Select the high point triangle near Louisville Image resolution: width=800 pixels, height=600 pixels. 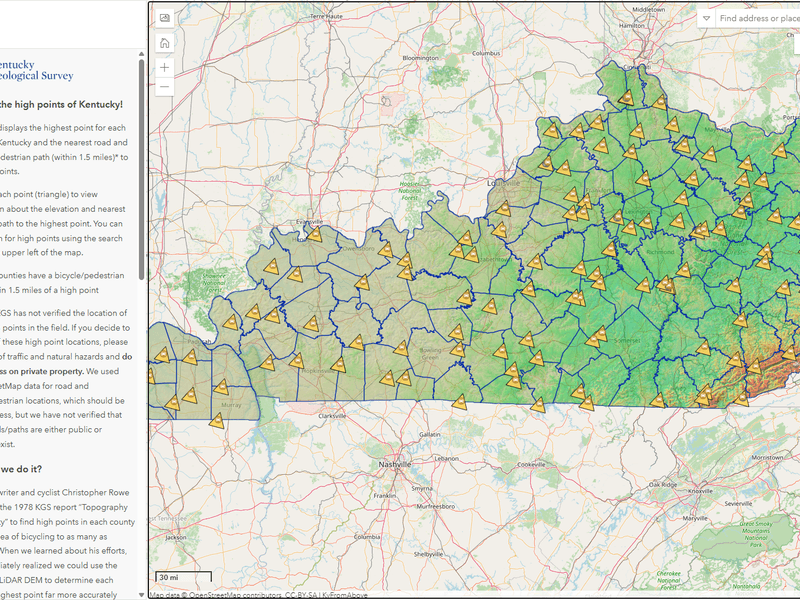(x=504, y=208)
